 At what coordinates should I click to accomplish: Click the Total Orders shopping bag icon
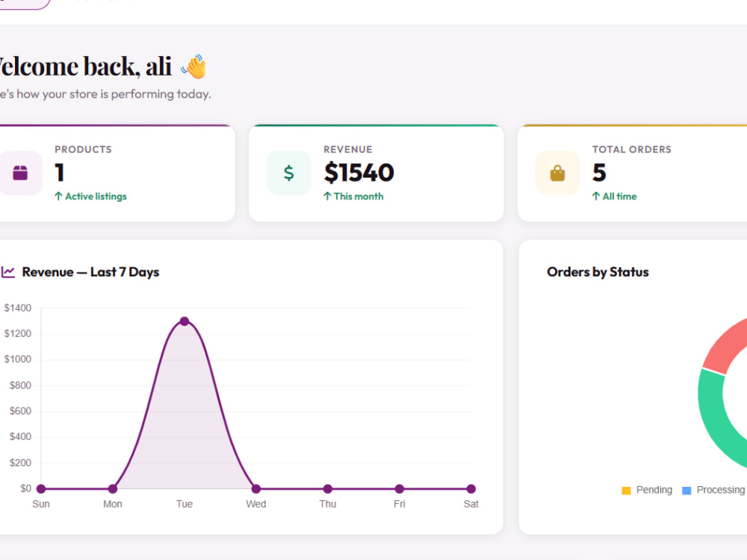(557, 173)
